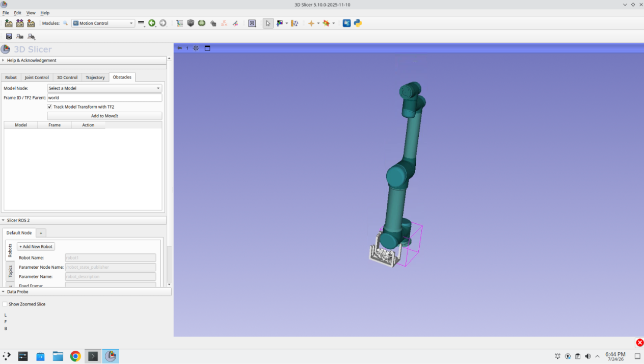Switch to the Joint Control tab
644x364 pixels.
(37, 77)
